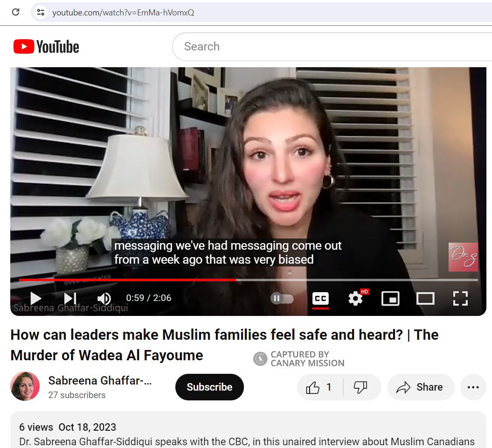The width and height of the screenshot is (492, 448).
Task: Enter fullscreen playback
Action: (460, 299)
